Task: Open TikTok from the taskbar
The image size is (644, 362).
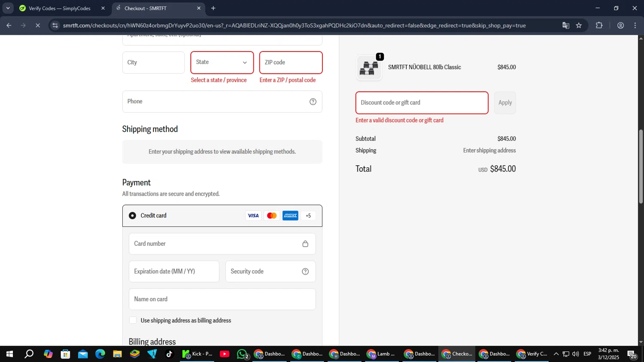Action: click(x=169, y=354)
